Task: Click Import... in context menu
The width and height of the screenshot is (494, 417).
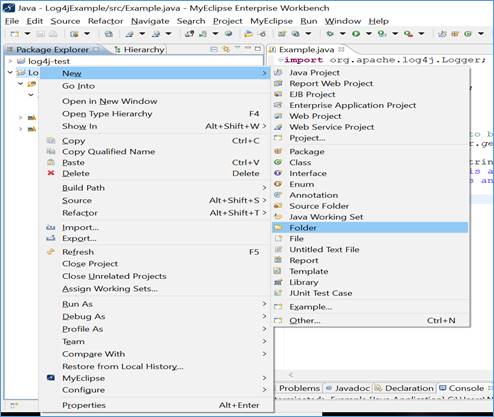Action: (x=156, y=228)
